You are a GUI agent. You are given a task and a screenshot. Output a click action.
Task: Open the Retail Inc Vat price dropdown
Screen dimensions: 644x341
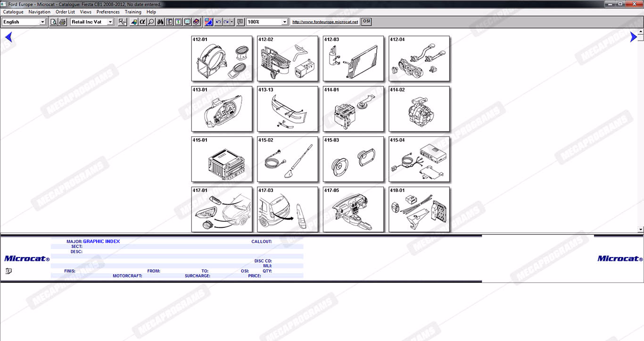(110, 22)
